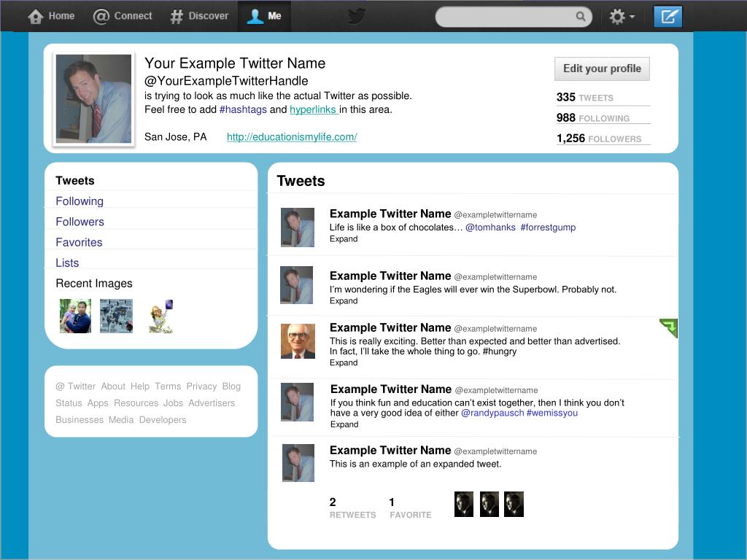Select Favorites in the sidebar menu
This screenshot has width=747, height=560.
click(79, 242)
